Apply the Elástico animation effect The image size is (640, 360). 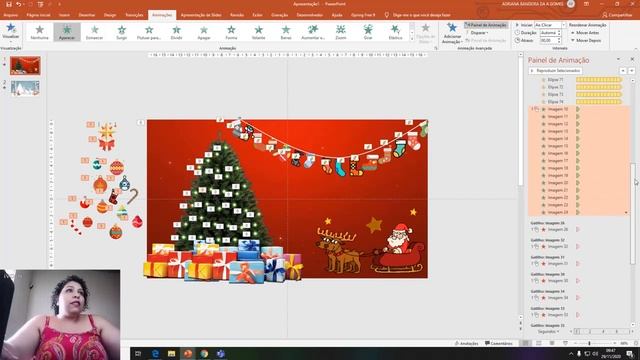395,32
